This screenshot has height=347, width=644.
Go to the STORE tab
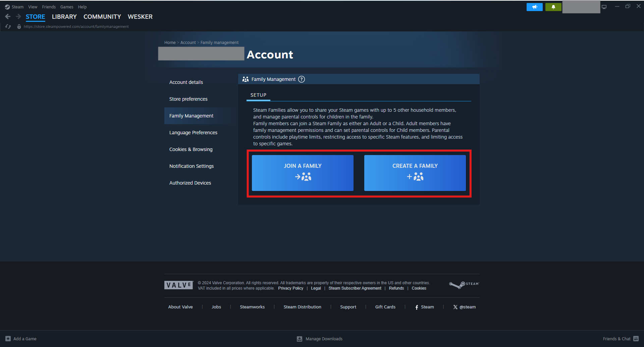[36, 17]
